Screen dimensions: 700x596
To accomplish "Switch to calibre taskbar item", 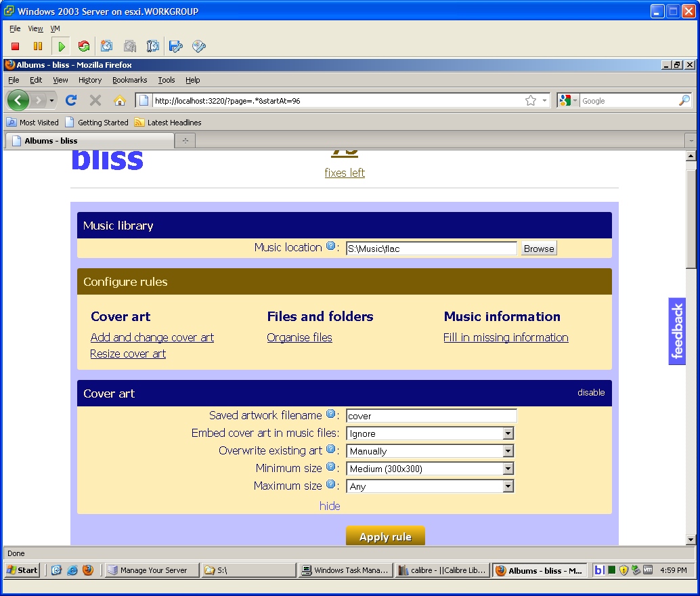I will pos(442,570).
